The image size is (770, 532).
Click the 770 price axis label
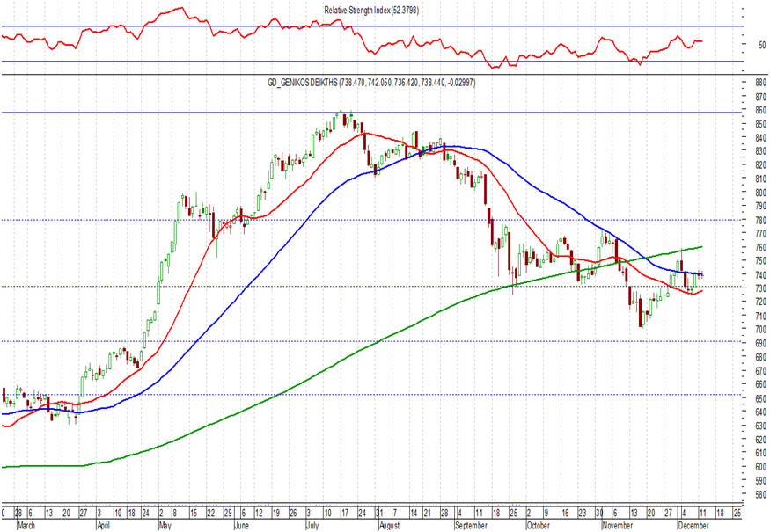pyautogui.click(x=761, y=234)
